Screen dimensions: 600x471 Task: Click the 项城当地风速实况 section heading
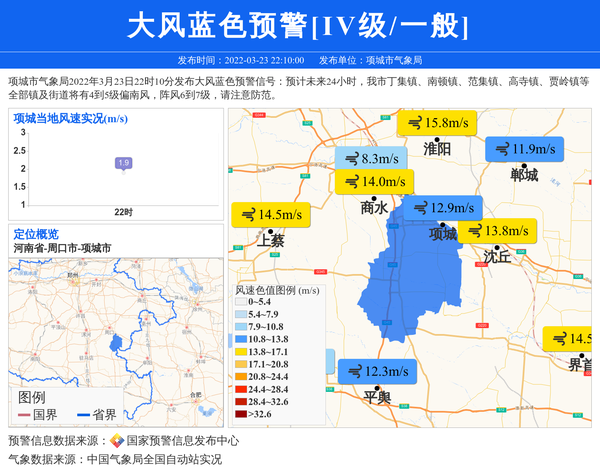coord(70,118)
